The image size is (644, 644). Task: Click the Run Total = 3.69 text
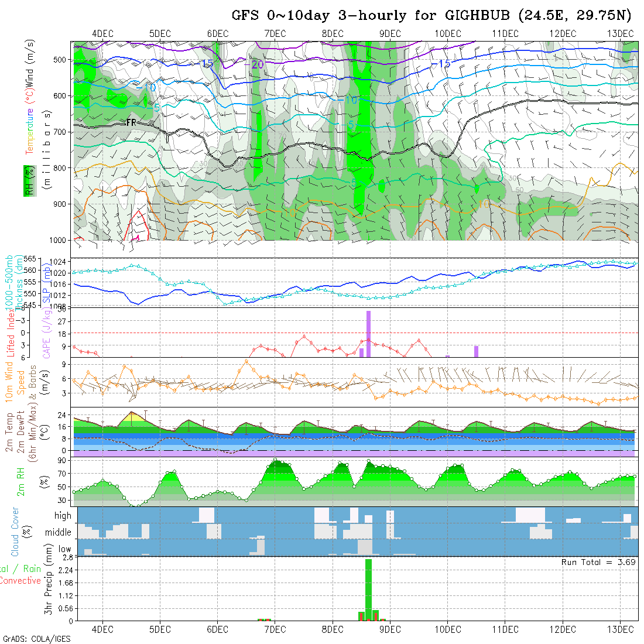(x=598, y=562)
